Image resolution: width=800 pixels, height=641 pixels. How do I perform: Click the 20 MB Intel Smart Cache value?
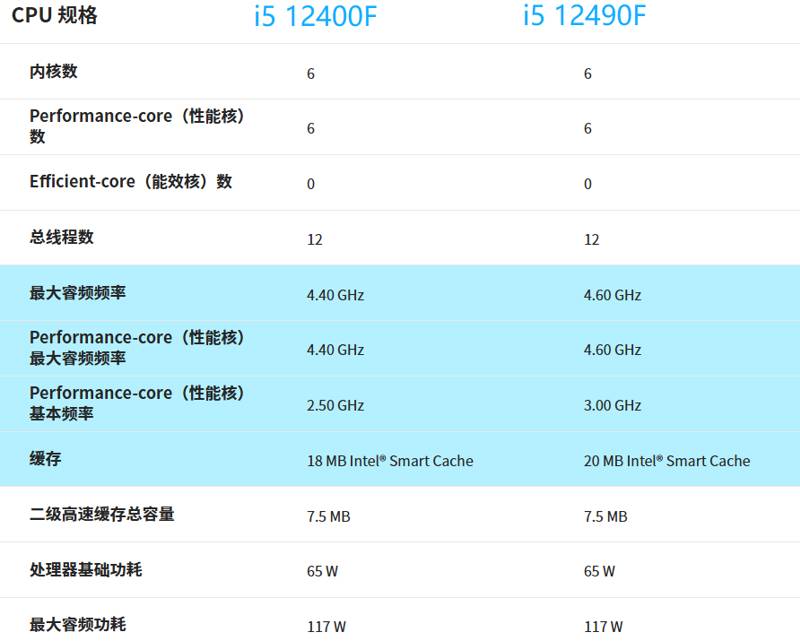click(666, 461)
